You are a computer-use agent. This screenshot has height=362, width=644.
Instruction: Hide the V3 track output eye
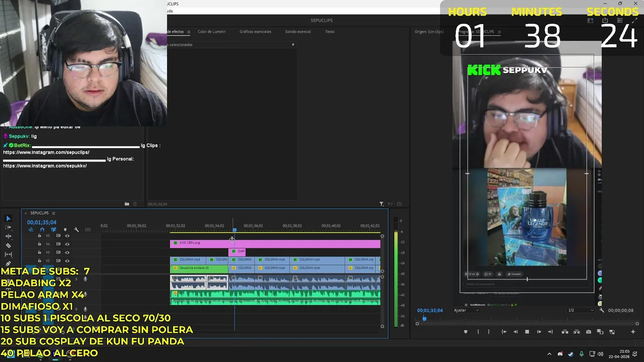coord(67,252)
